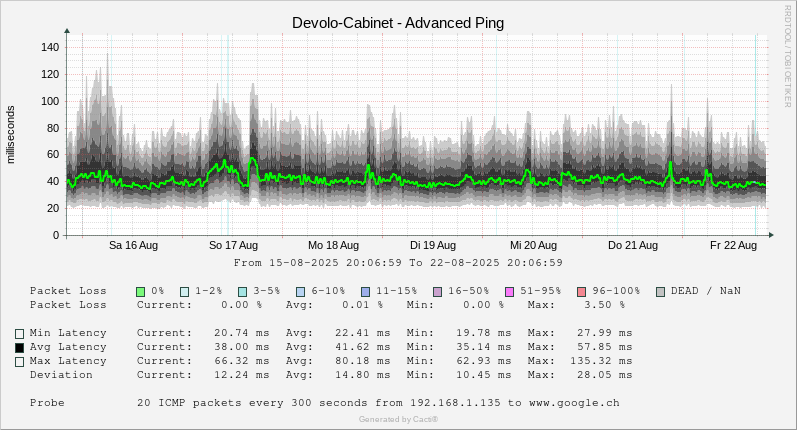Viewport: 797px width, 430px height.
Task: Click the Avg Latency Current 38.00 ms
Action: 241,347
